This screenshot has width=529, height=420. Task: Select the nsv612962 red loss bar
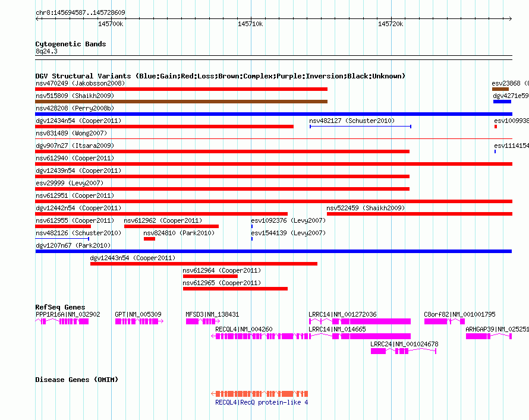(171, 226)
